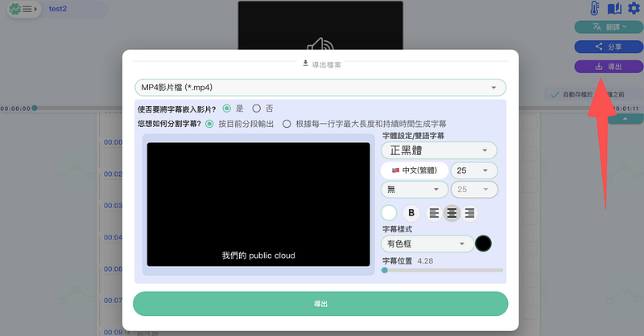Open the 翻譯 translate dropdown button
The height and width of the screenshot is (336, 644).
click(x=609, y=27)
